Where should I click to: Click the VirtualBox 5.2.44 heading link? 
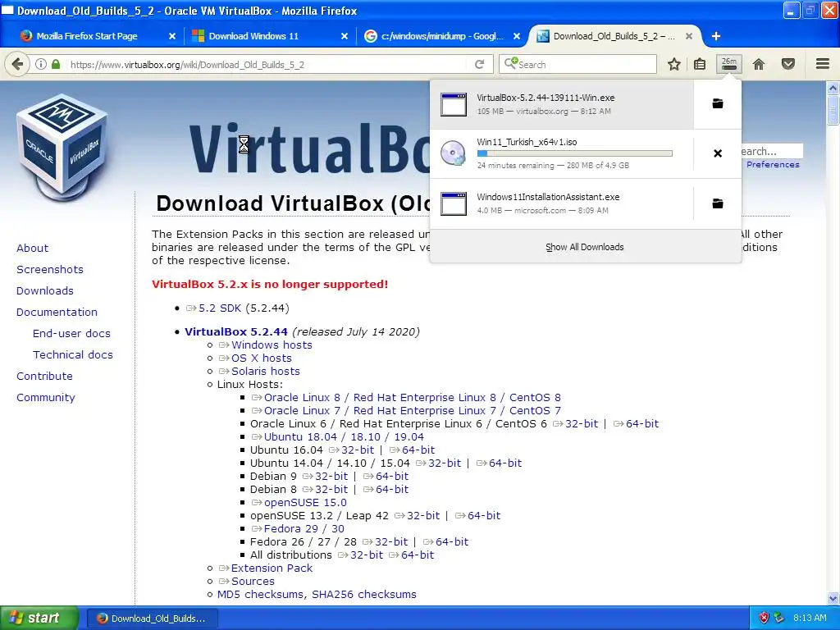236,331
